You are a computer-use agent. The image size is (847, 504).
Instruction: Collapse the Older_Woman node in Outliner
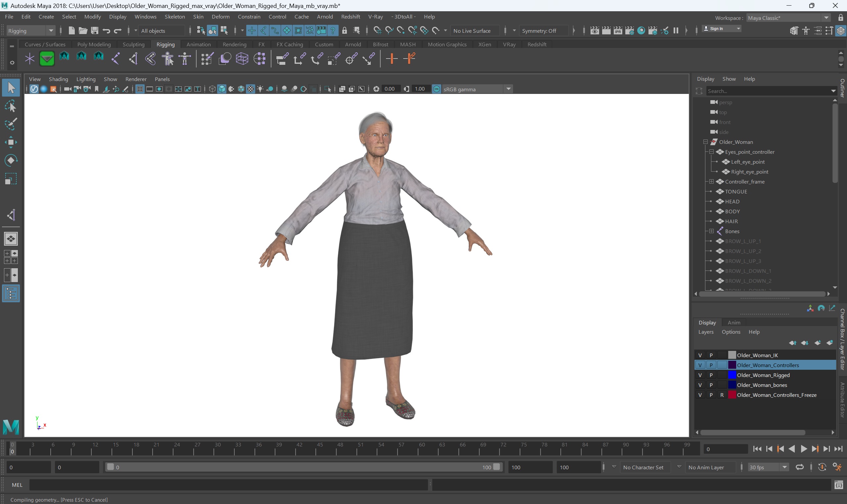[706, 142]
